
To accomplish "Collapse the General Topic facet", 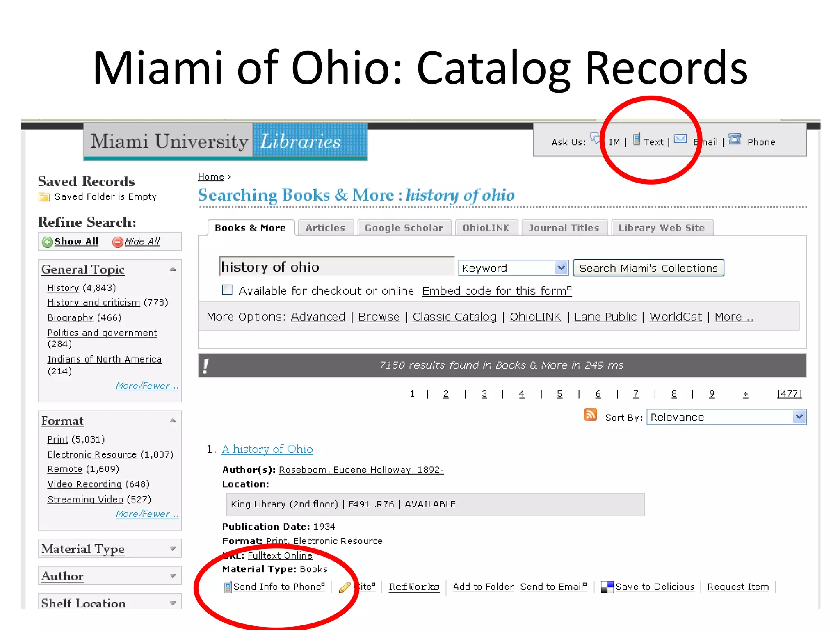I will pyautogui.click(x=173, y=269).
